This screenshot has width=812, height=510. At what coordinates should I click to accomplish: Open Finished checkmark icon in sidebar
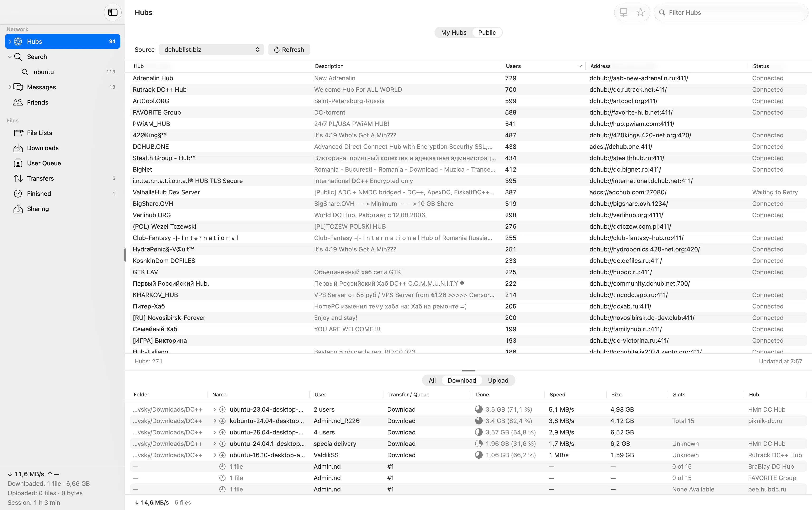point(18,194)
